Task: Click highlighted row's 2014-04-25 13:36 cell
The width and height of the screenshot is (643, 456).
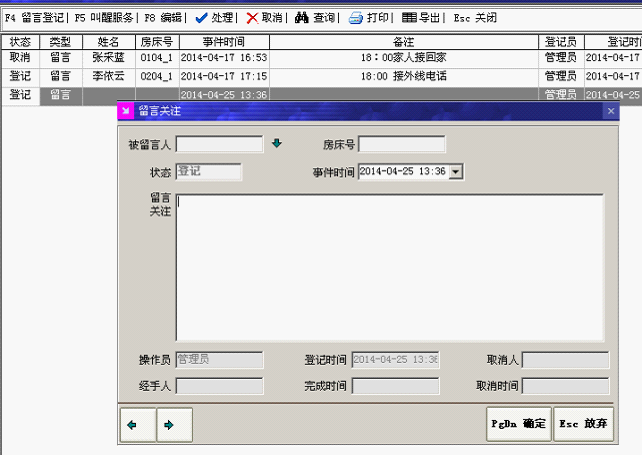Action: (224, 95)
